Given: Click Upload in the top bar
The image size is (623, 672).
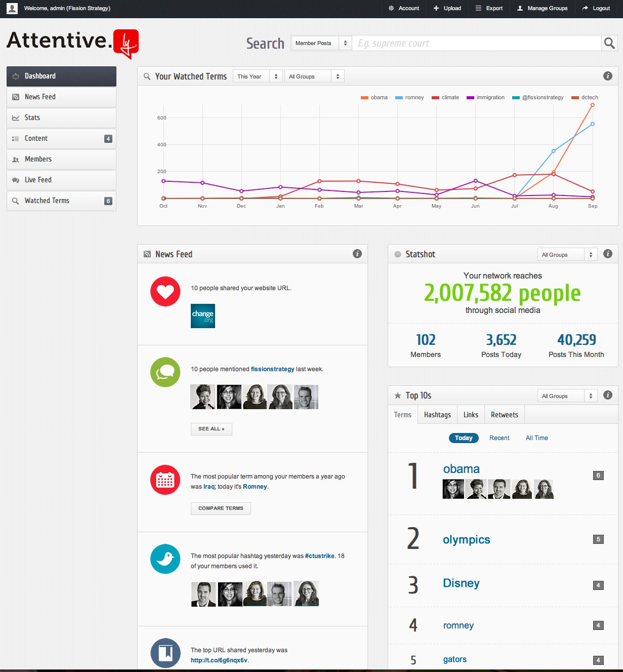Looking at the screenshot, I should pyautogui.click(x=447, y=8).
